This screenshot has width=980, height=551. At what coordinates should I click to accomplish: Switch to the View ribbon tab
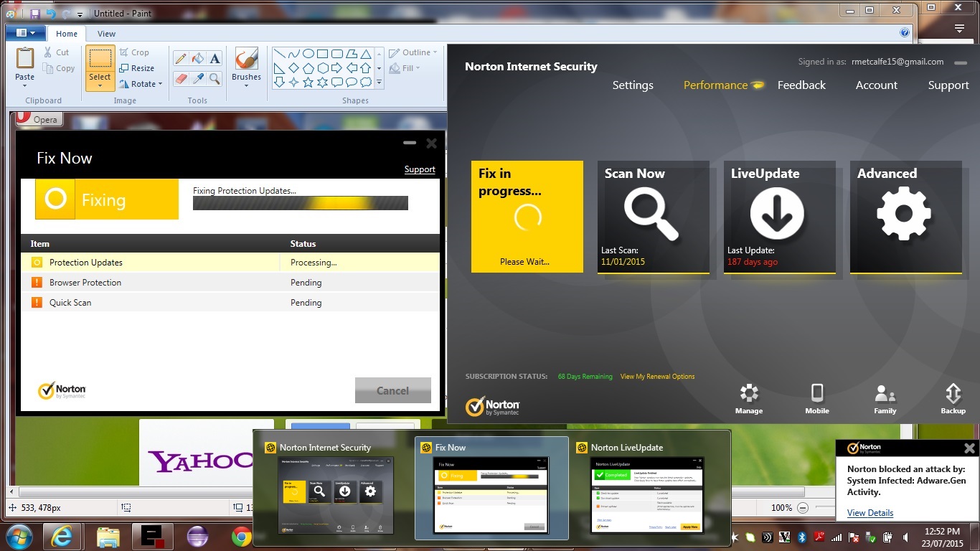(x=106, y=34)
